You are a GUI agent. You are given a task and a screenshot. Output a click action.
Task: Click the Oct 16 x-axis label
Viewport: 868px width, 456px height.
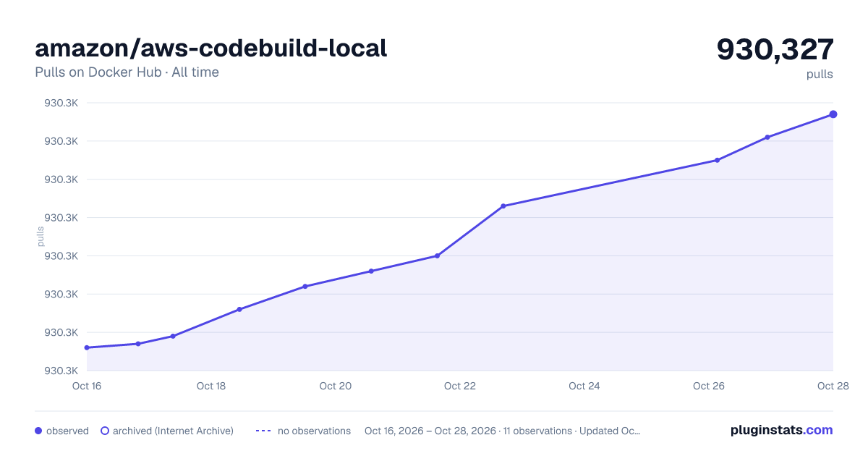[x=87, y=386]
